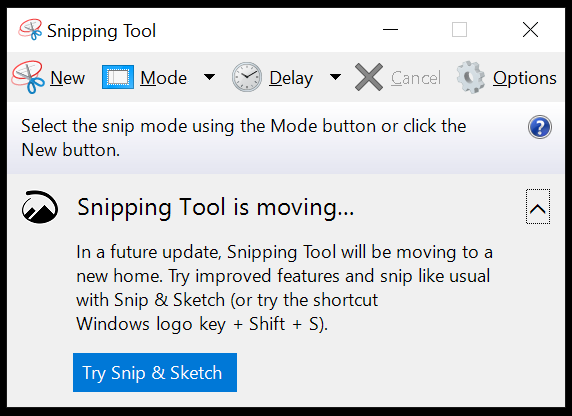Collapse the Snipping Tool is moving notice
572x416 pixels.
click(x=538, y=207)
